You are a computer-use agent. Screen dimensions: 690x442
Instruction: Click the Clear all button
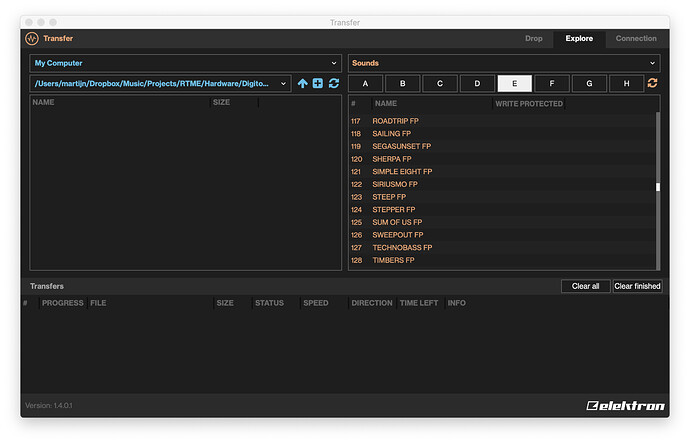point(586,286)
